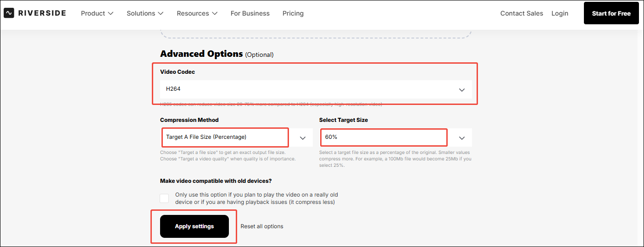
Task: Enable old devices compatibility checkbox
Action: [x=164, y=198]
